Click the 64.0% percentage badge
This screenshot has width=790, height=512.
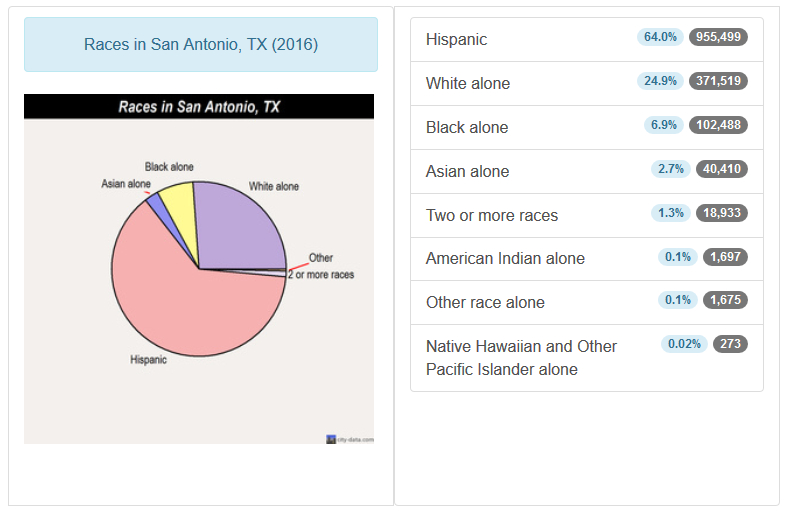(660, 37)
